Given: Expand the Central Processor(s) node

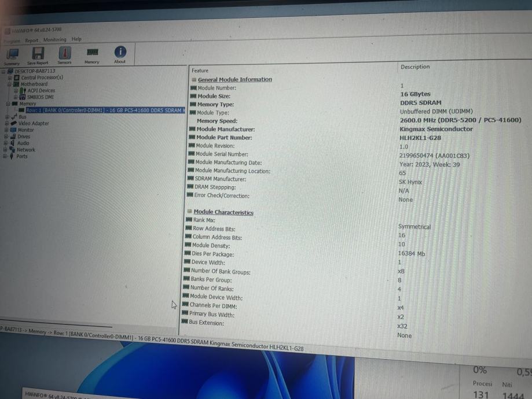Looking at the screenshot, I should [10, 78].
